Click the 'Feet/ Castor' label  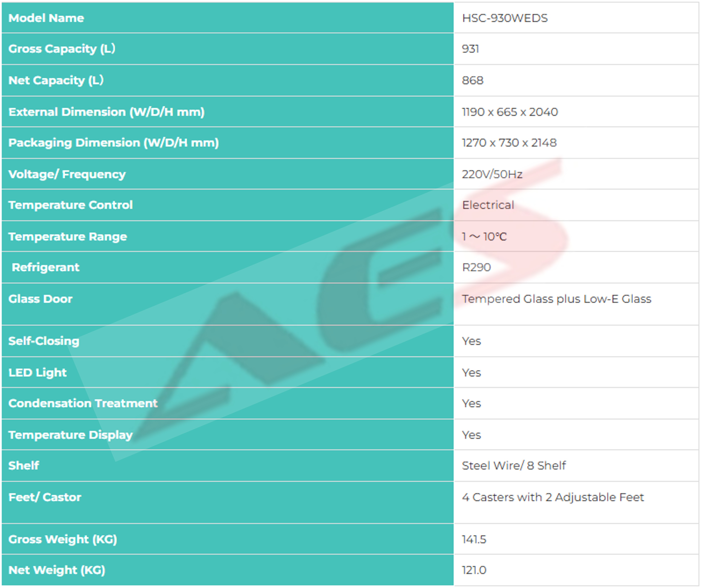pos(45,497)
